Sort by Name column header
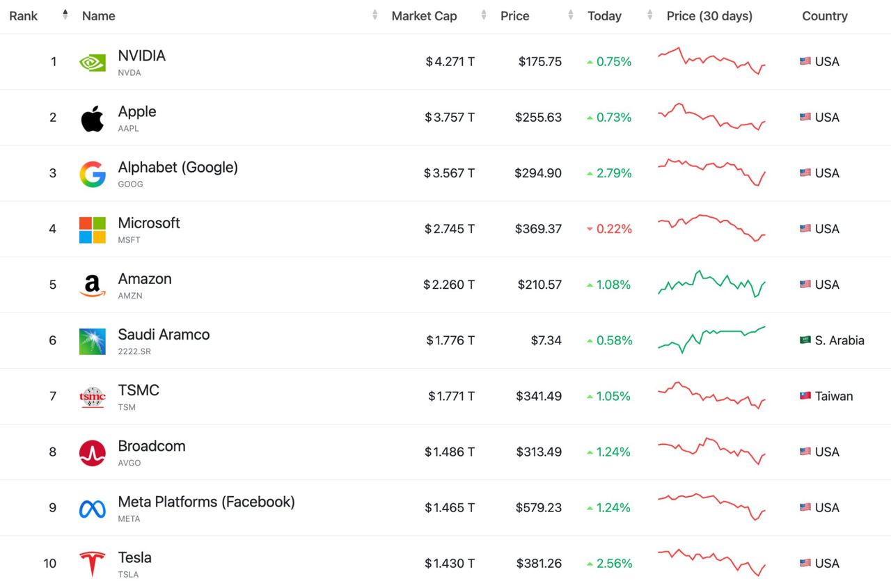The image size is (891, 588). point(99,16)
